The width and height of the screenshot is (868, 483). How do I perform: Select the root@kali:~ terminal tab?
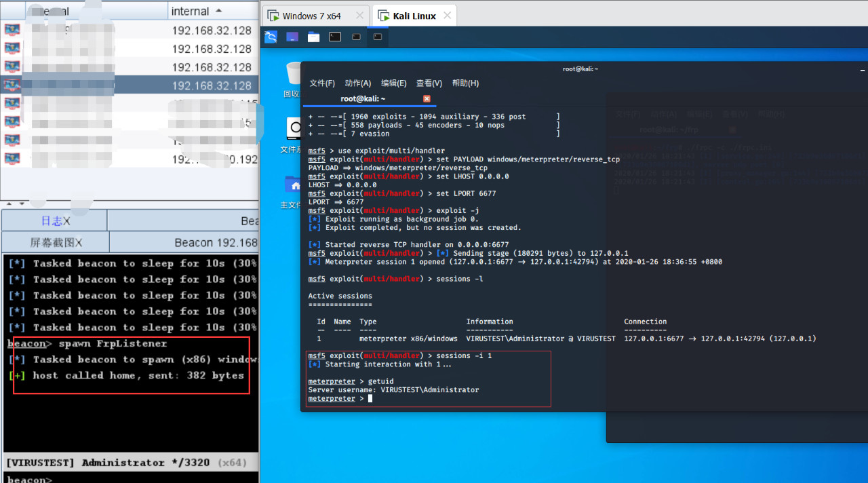(x=370, y=99)
